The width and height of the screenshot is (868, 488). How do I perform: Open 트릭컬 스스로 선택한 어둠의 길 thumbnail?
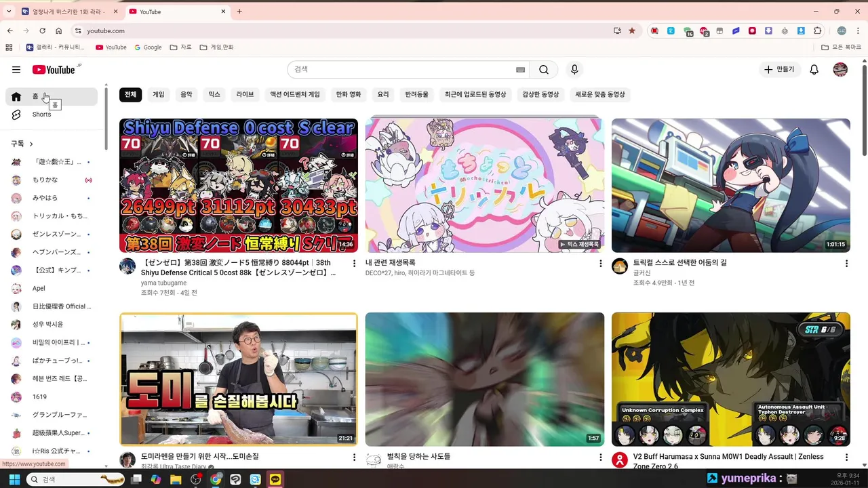[x=731, y=186]
